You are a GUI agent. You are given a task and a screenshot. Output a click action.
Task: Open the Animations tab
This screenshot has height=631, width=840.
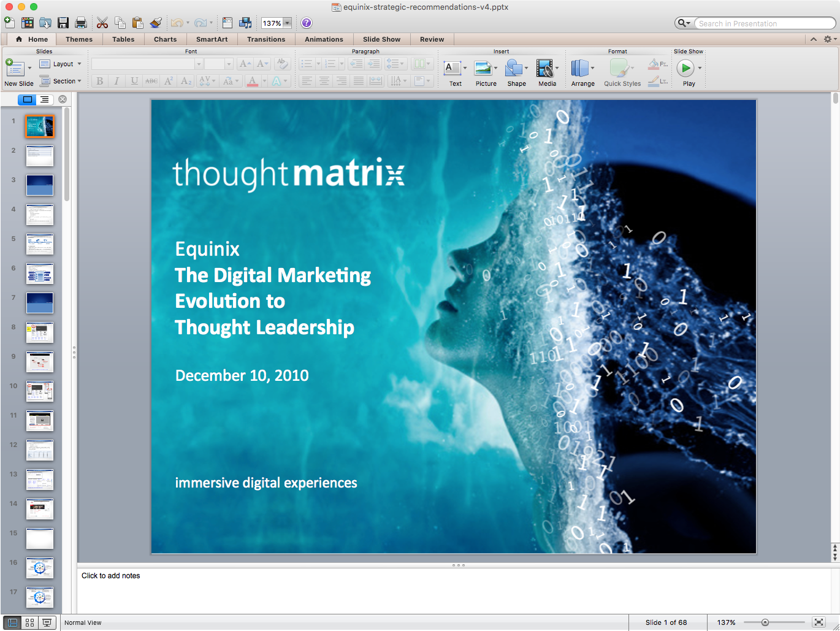[x=324, y=39]
